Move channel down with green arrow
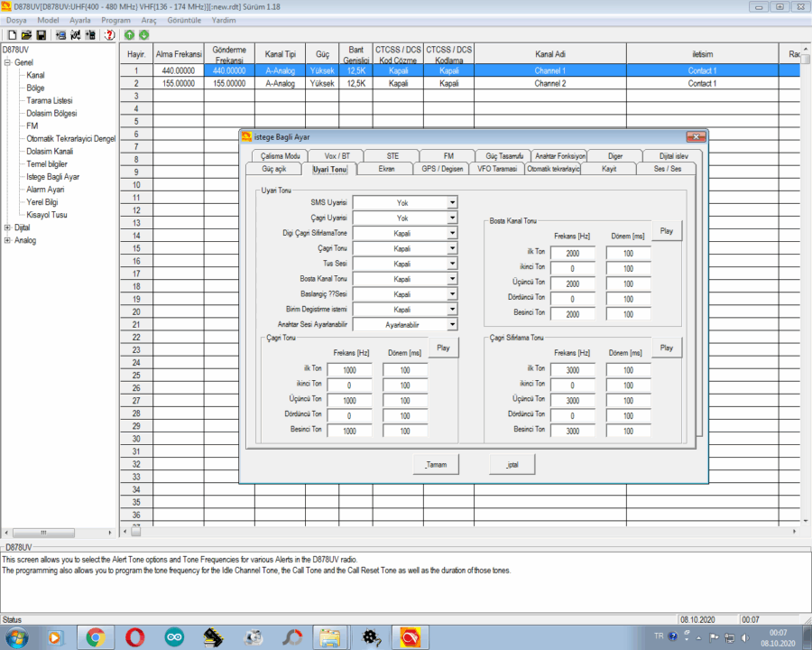Screen dimensions: 812x650 coord(144,34)
